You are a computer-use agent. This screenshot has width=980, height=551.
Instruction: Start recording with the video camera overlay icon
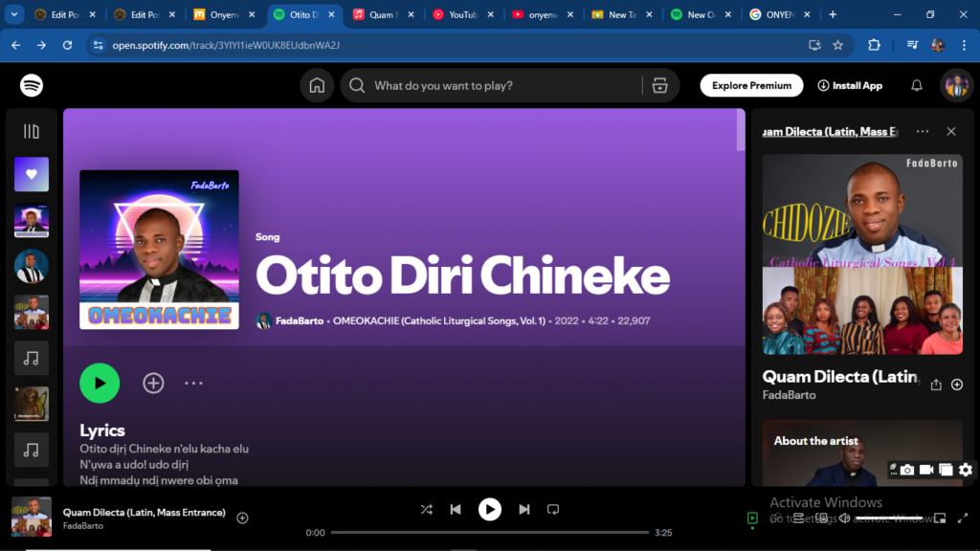point(926,470)
